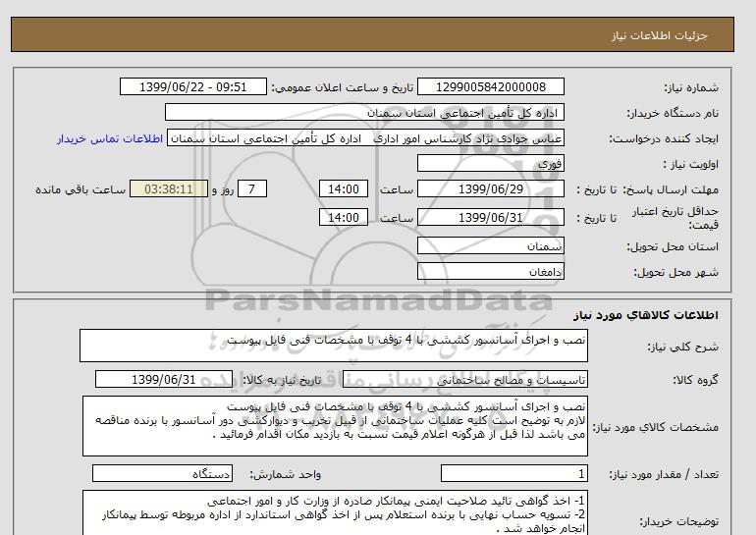Select the label اولویت نیاز
This screenshot has width=756, height=535.
pyautogui.click(x=690, y=164)
